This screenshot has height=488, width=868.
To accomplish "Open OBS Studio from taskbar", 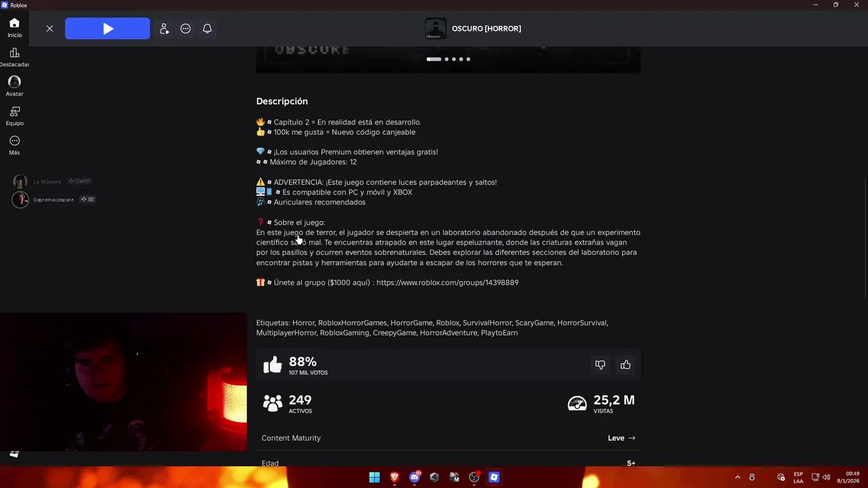I will (x=474, y=477).
